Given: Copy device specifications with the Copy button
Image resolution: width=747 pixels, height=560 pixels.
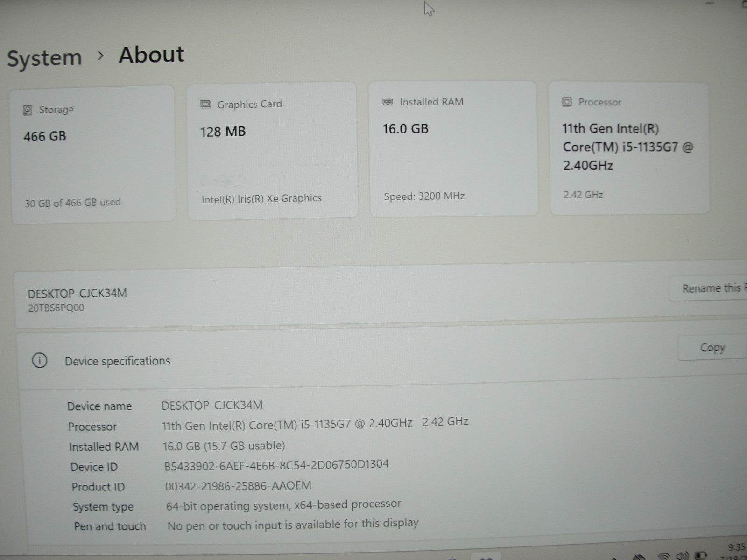Looking at the screenshot, I should click(x=712, y=347).
